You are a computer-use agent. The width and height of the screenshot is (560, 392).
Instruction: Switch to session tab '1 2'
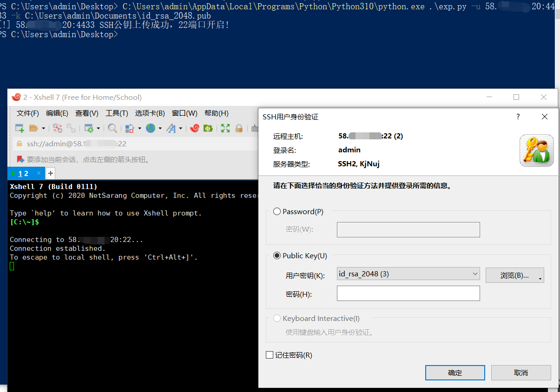pos(23,173)
